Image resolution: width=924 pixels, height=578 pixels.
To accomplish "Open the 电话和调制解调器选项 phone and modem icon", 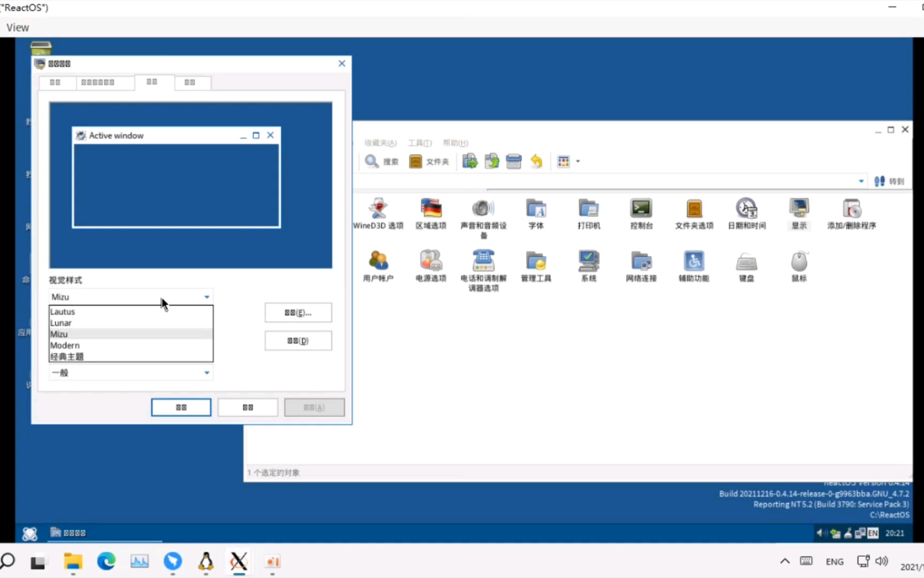I will coord(483,271).
